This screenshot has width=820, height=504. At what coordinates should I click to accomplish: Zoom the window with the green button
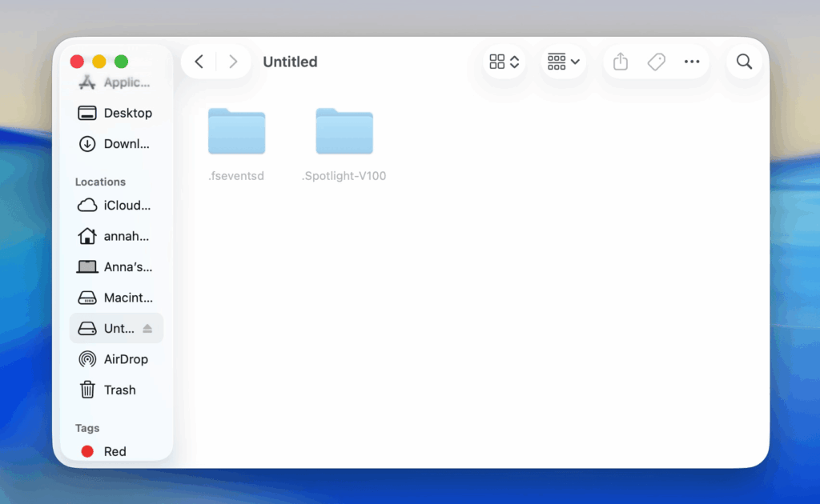point(122,62)
